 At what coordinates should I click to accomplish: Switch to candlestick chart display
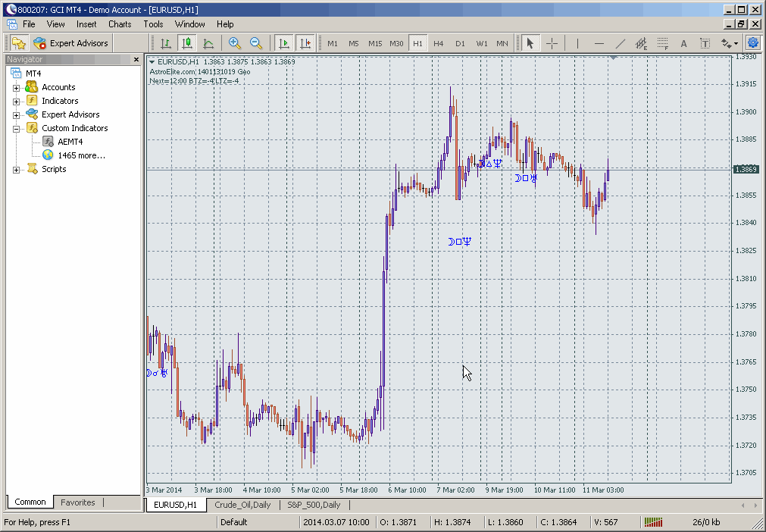pyautogui.click(x=186, y=43)
